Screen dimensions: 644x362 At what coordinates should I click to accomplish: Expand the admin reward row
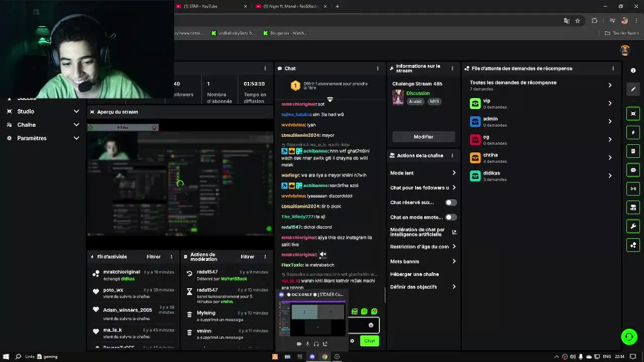pos(541,122)
